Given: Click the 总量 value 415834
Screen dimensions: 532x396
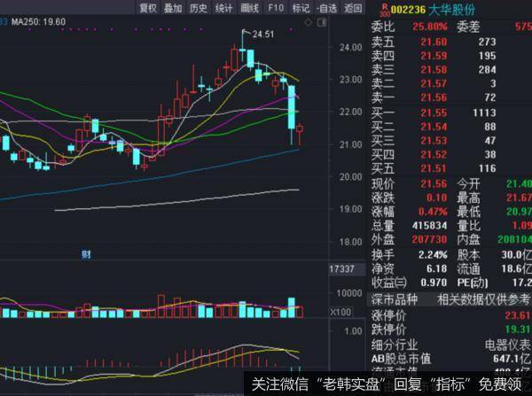Looking at the screenshot, I should point(429,226).
